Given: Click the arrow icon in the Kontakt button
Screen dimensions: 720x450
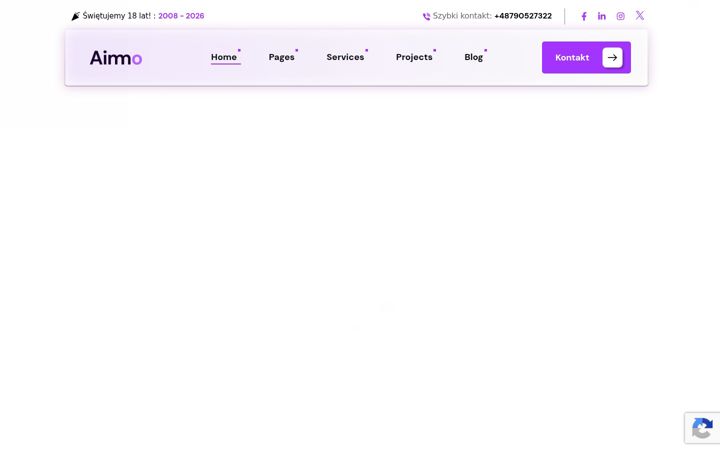Looking at the screenshot, I should 612,57.
